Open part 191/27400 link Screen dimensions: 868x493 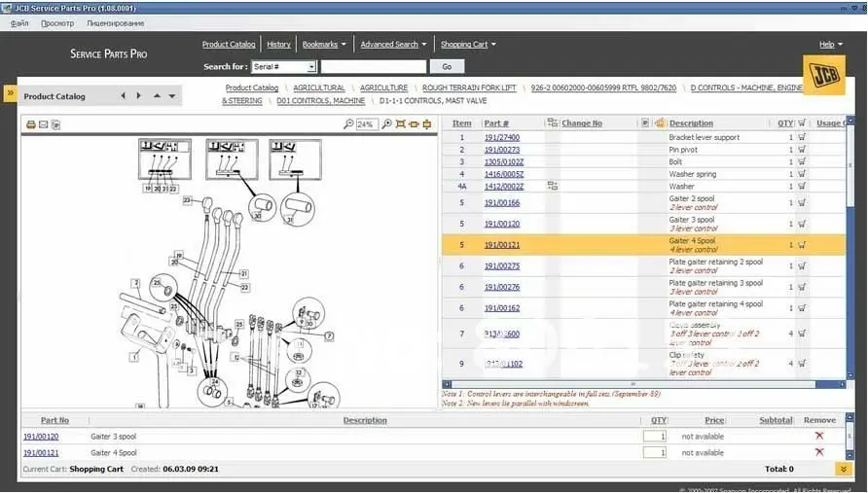[501, 137]
